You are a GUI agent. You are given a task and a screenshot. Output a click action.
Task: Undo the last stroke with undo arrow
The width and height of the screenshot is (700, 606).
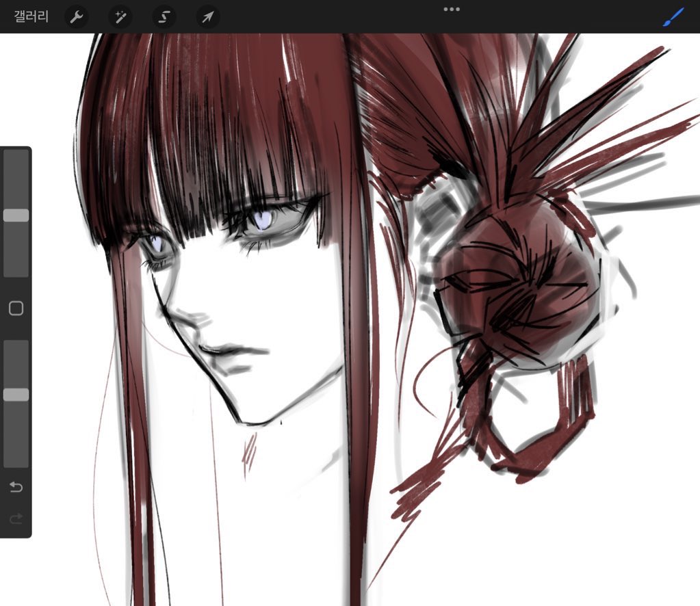click(16, 486)
